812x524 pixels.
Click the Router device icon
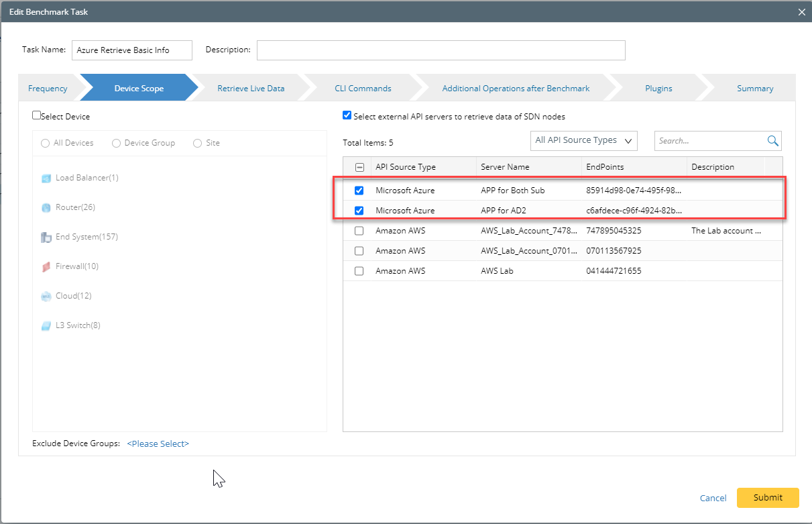pyautogui.click(x=46, y=208)
